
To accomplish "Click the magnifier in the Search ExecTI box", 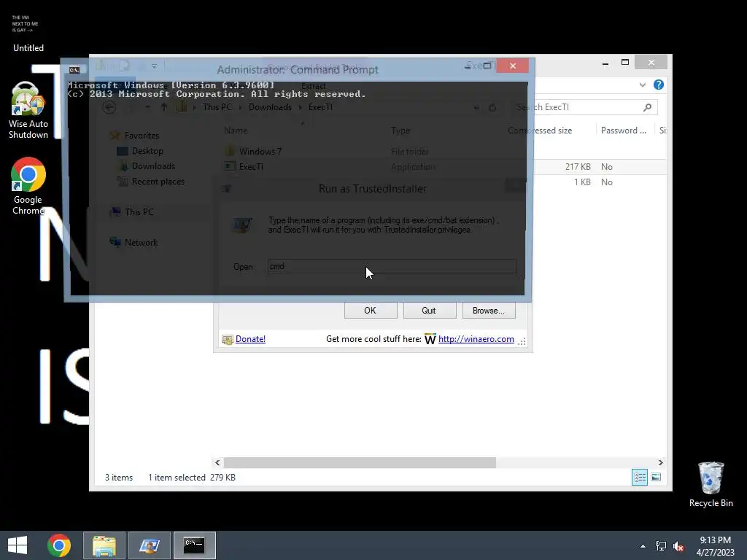I will [x=647, y=107].
